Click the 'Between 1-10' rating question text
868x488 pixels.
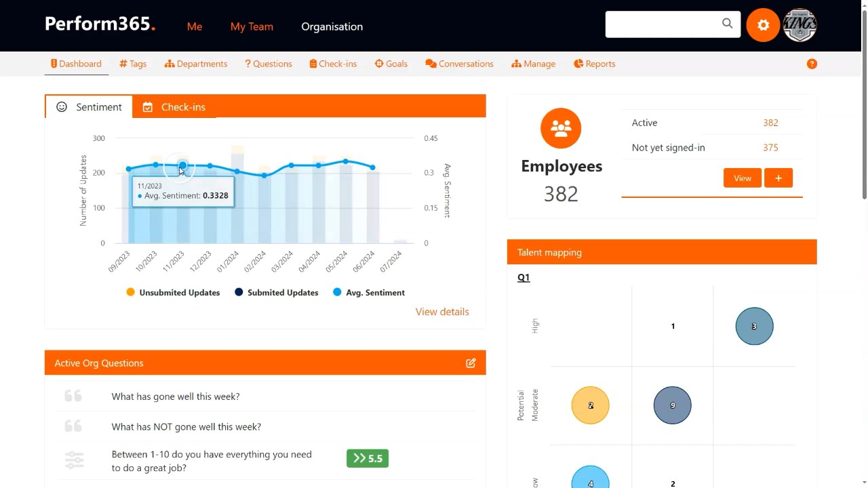pyautogui.click(x=212, y=461)
